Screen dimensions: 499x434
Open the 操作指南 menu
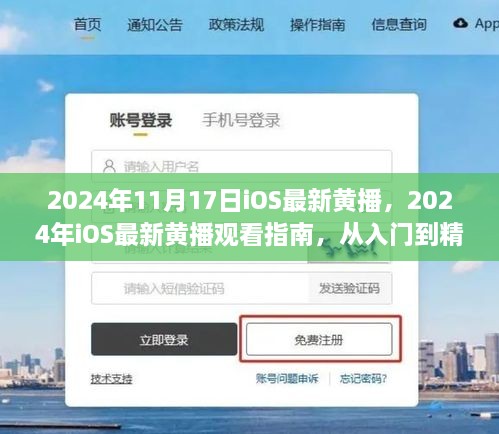point(317,25)
